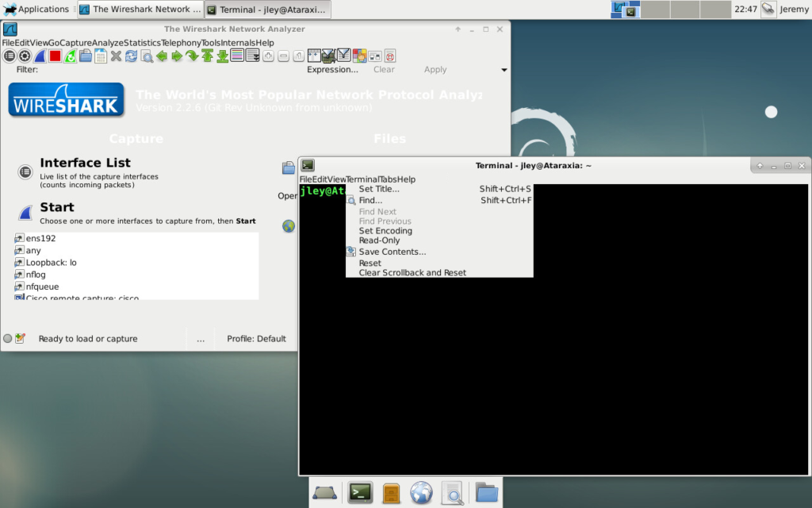Open the Analyze menu in Wireshark
The height and width of the screenshot is (508, 812).
[108, 43]
